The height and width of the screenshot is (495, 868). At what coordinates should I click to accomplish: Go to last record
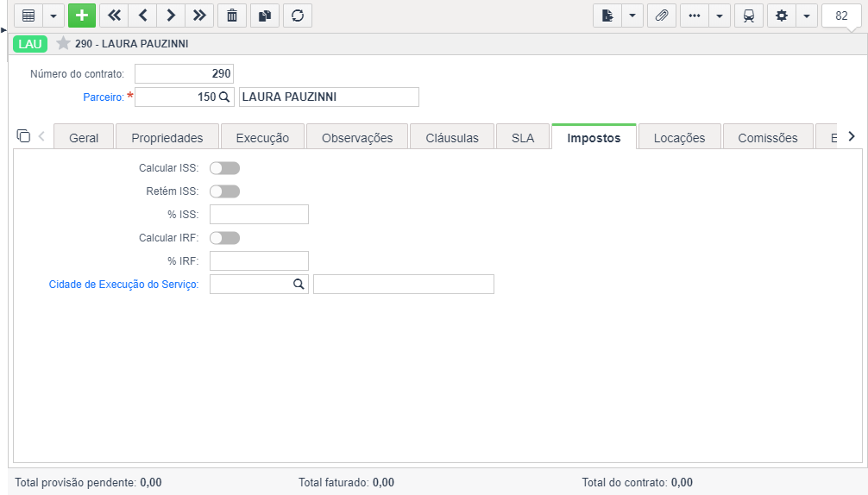click(x=199, y=16)
